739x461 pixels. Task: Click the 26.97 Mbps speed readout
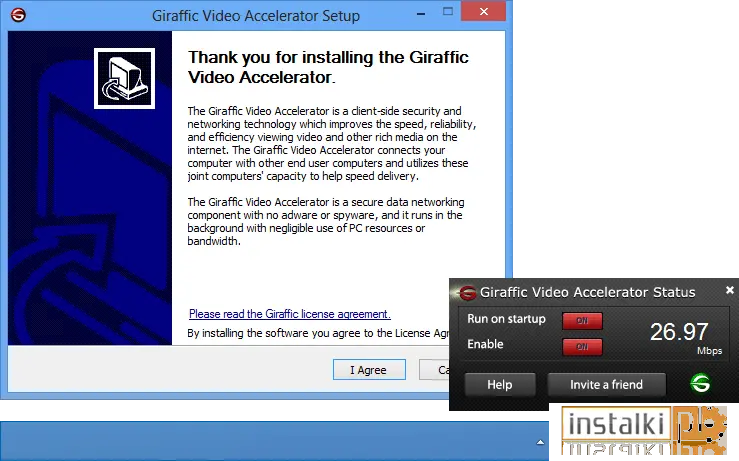(685, 337)
